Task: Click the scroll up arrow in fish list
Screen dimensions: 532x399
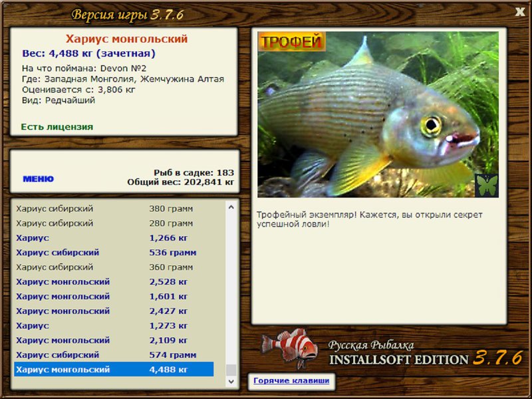Action: 231,207
